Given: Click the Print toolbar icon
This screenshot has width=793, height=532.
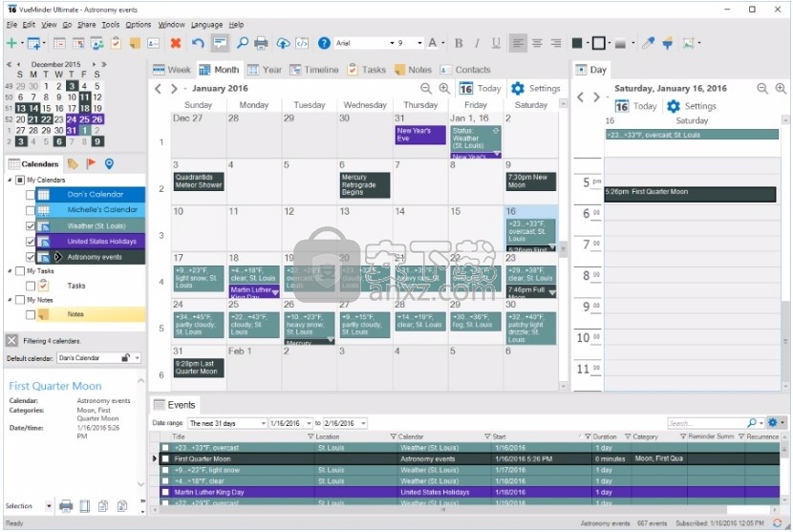Looking at the screenshot, I should point(261,44).
